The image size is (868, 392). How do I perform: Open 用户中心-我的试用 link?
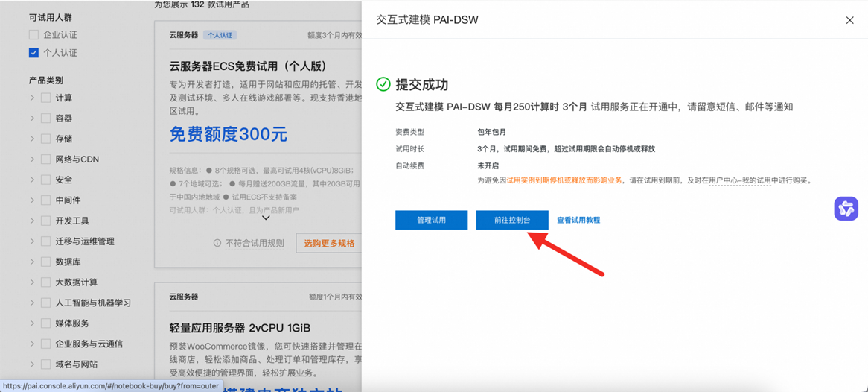click(739, 180)
